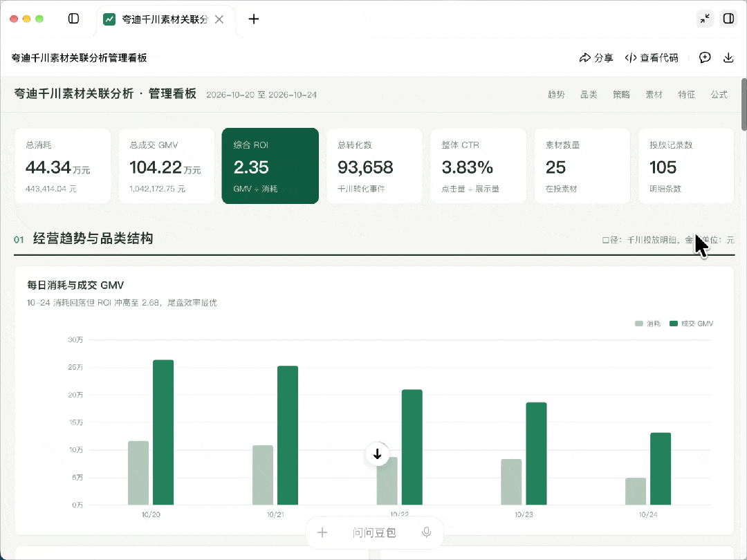
Task: Select the 整体 CTR 3.83% card
Action: pos(479,166)
